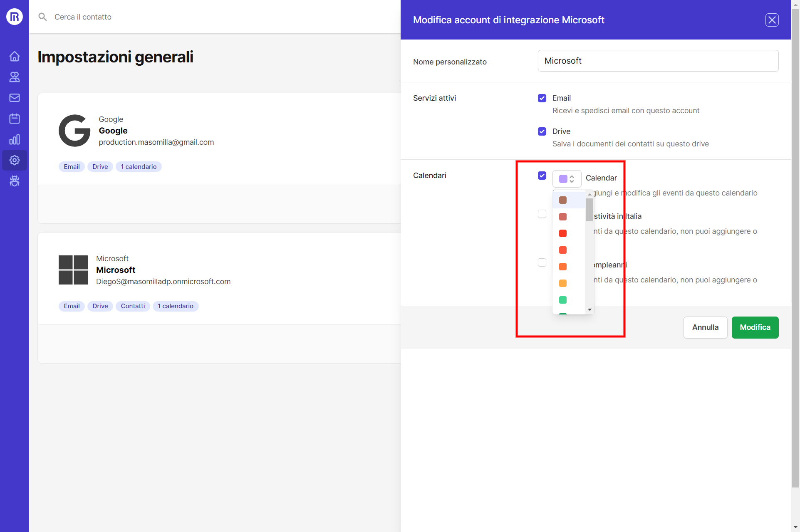This screenshot has height=532, width=800.
Task: Open the Email envelope icon in the sidebar
Action: coord(14,98)
